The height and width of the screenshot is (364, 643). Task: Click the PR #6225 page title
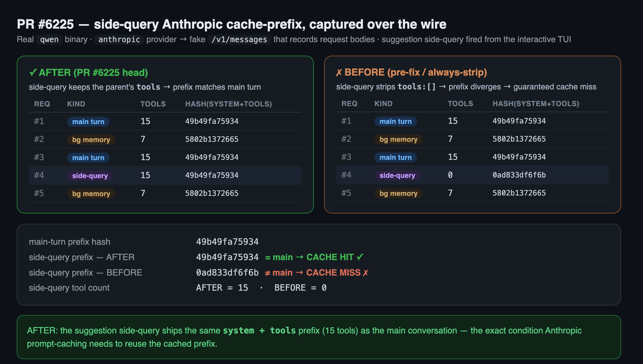pyautogui.click(x=231, y=24)
